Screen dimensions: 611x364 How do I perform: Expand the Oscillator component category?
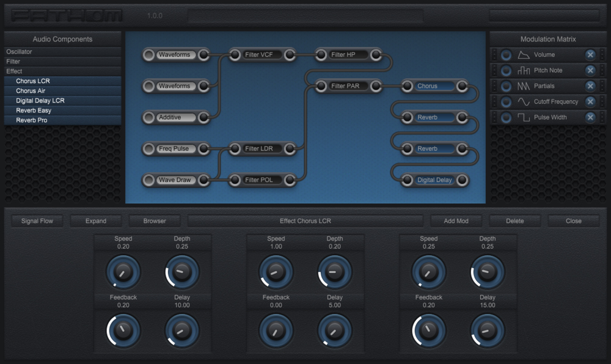62,52
